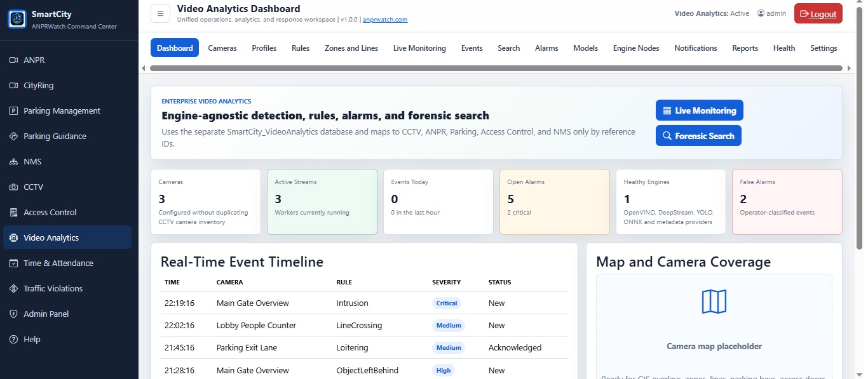The image size is (868, 379).
Task: Open the Zones and Lines tab
Action: (351, 48)
